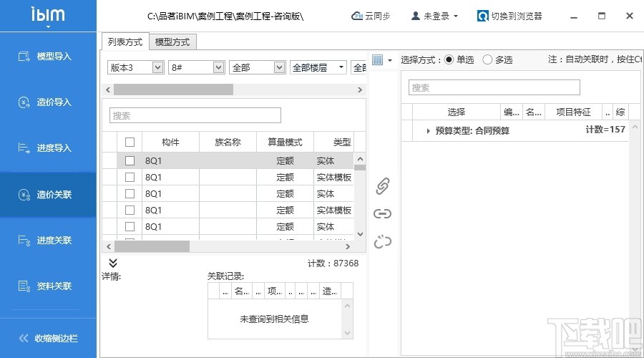The width and height of the screenshot is (644, 358).
Task: Click the filter bar scroll right arrow
Action: pyautogui.click(x=360, y=89)
